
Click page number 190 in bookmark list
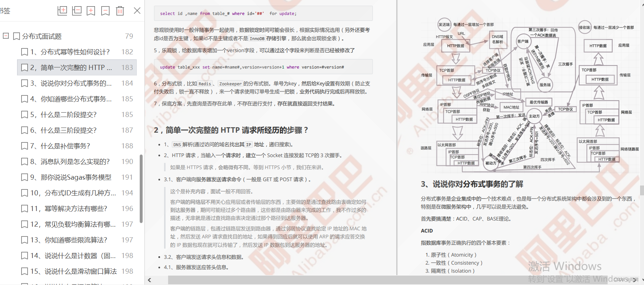point(127,161)
